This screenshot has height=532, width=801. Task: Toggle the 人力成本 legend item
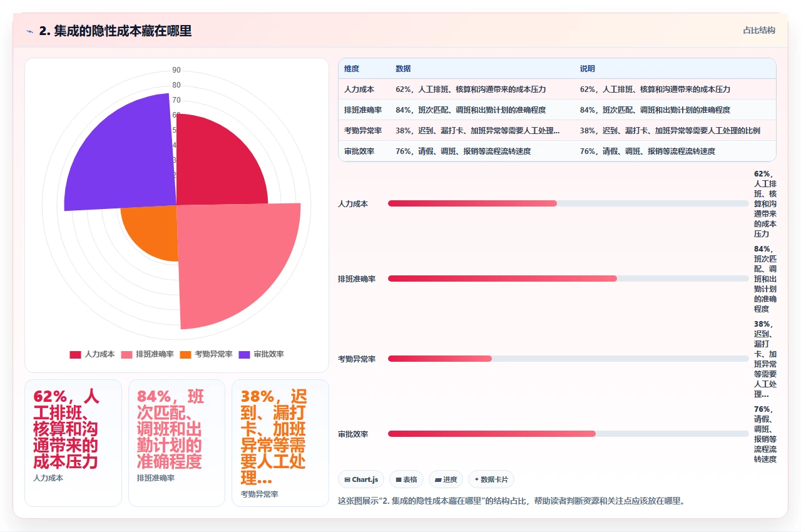(x=92, y=354)
